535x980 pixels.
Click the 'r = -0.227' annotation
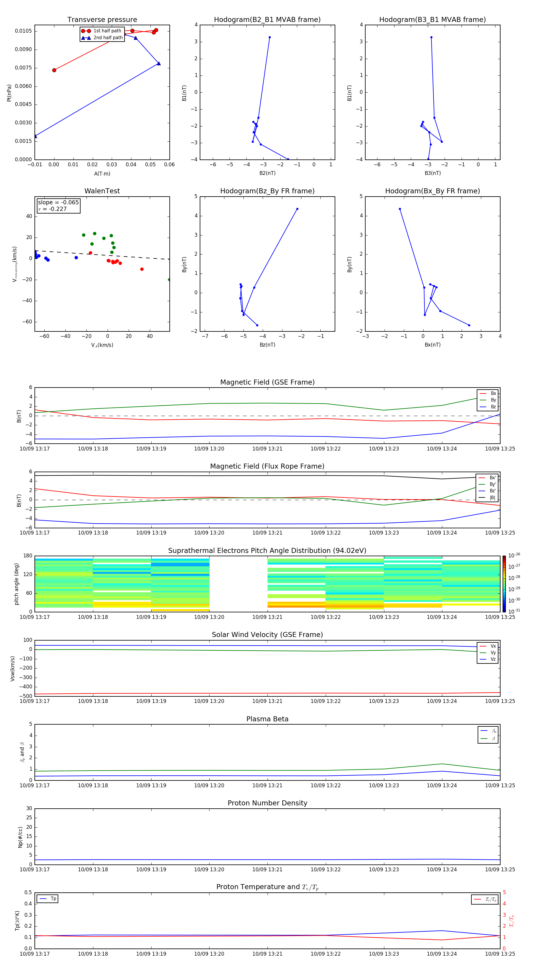click(x=53, y=209)
